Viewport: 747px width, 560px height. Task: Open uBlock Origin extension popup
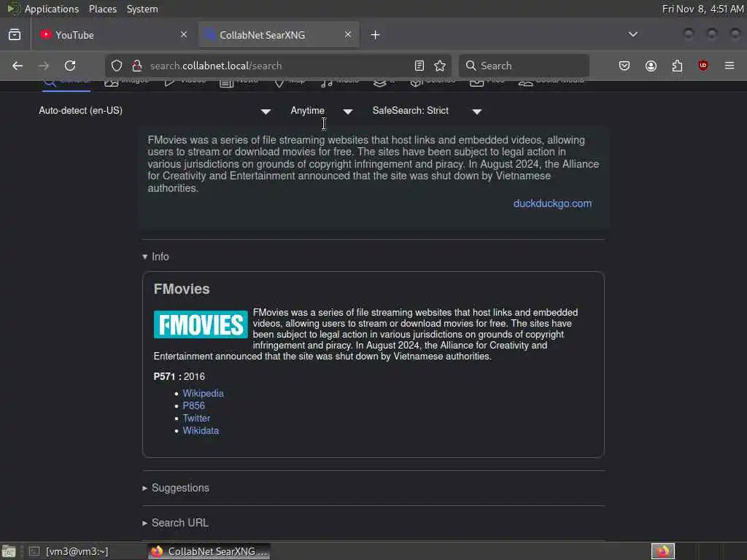[703, 66]
